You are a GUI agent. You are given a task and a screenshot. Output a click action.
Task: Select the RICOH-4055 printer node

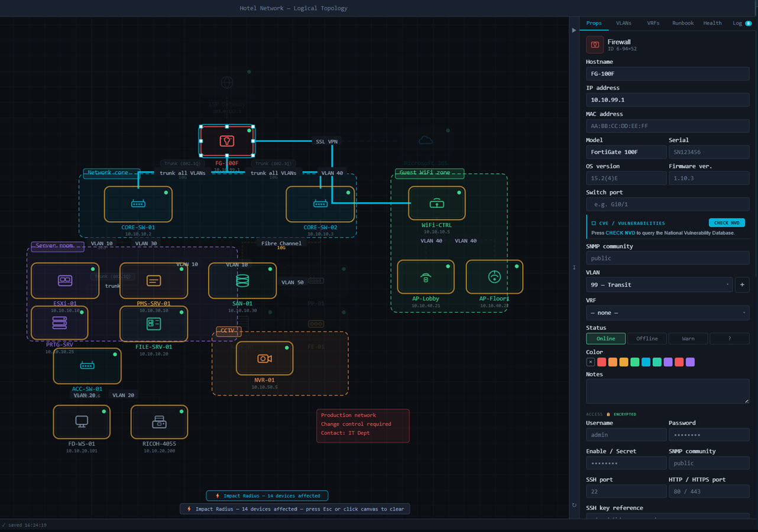click(x=159, y=422)
